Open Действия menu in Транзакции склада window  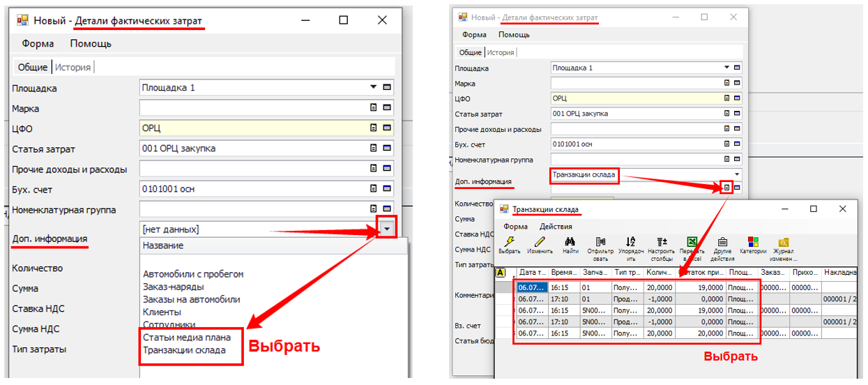tap(556, 226)
